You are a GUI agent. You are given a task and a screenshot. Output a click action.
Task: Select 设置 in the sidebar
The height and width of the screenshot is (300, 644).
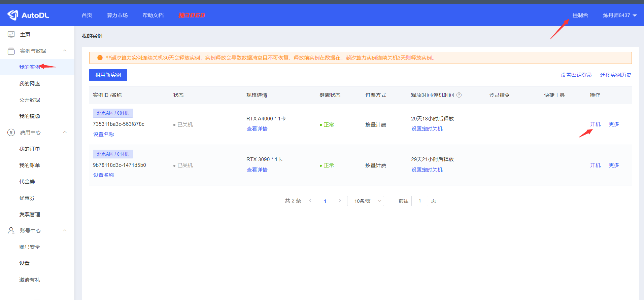[24, 263]
